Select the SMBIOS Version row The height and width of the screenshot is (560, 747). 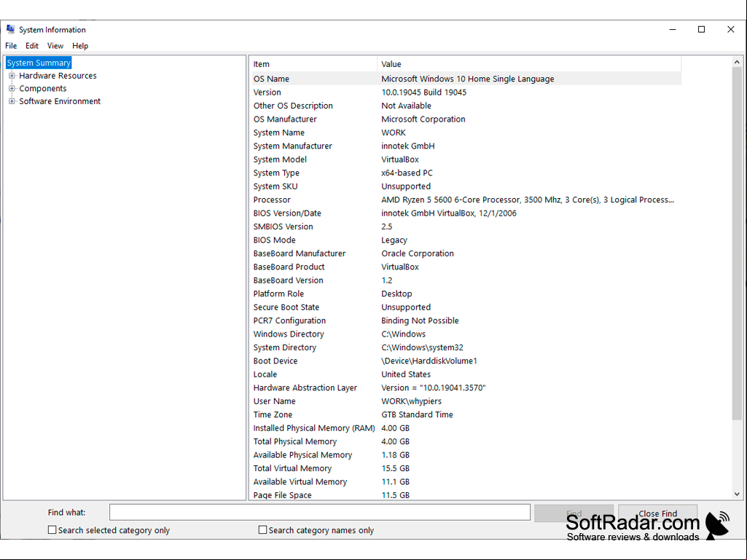(467, 226)
